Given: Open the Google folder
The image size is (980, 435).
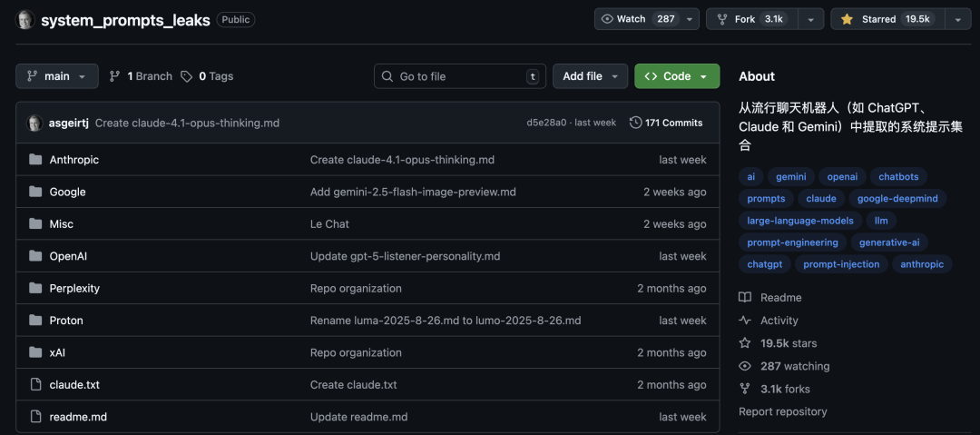Looking at the screenshot, I should [67, 192].
